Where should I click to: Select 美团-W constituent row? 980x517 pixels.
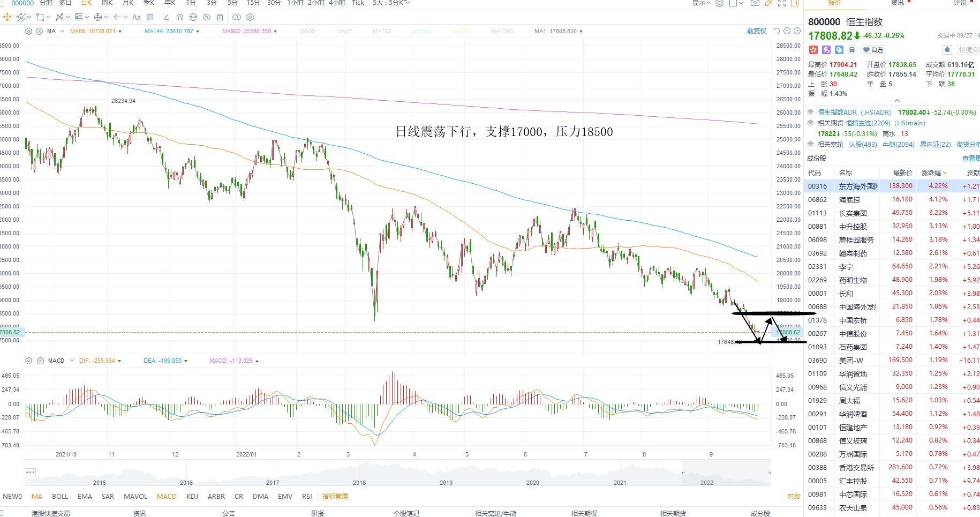click(892, 360)
